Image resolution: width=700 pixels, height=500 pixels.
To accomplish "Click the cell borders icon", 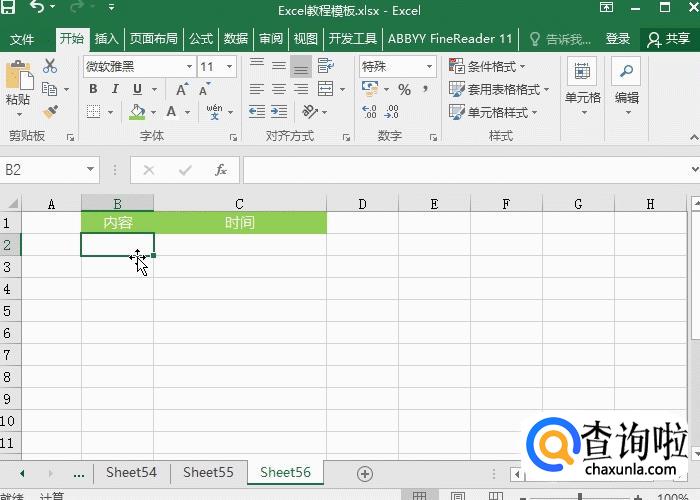I will (93, 112).
